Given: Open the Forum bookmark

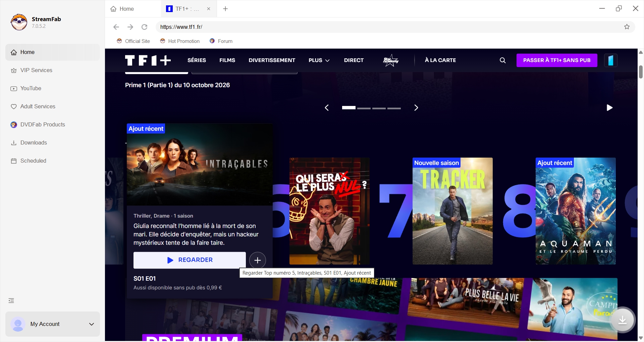Looking at the screenshot, I should pos(221,41).
